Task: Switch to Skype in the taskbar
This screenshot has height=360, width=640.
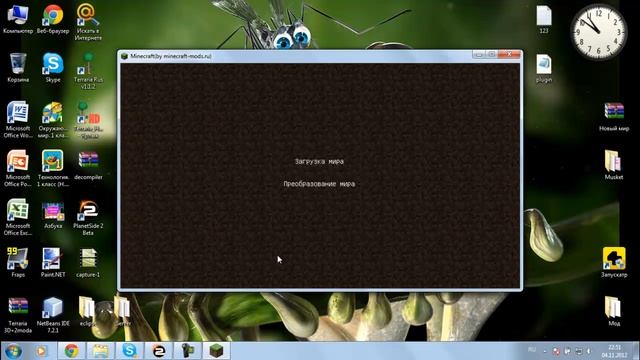Action: pyautogui.click(x=129, y=351)
